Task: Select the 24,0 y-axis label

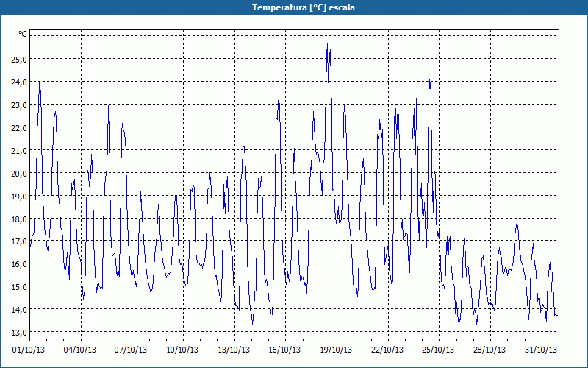Action: [x=20, y=82]
